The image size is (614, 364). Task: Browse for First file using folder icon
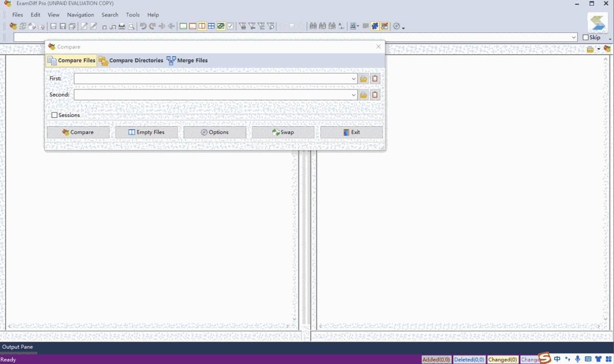tap(364, 79)
